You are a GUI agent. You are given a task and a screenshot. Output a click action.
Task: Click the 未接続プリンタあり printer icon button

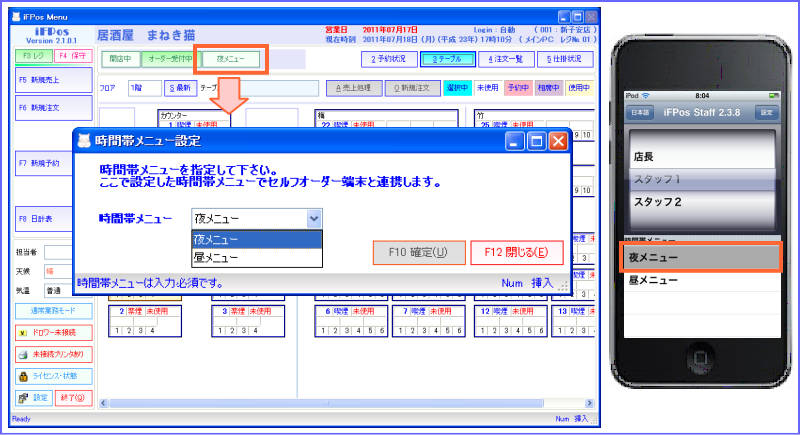point(53,354)
